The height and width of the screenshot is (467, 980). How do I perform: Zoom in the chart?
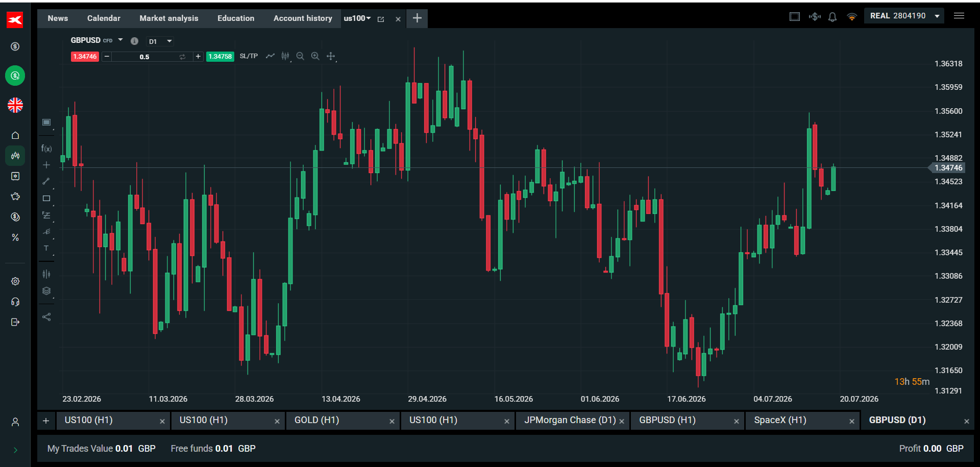pos(315,56)
